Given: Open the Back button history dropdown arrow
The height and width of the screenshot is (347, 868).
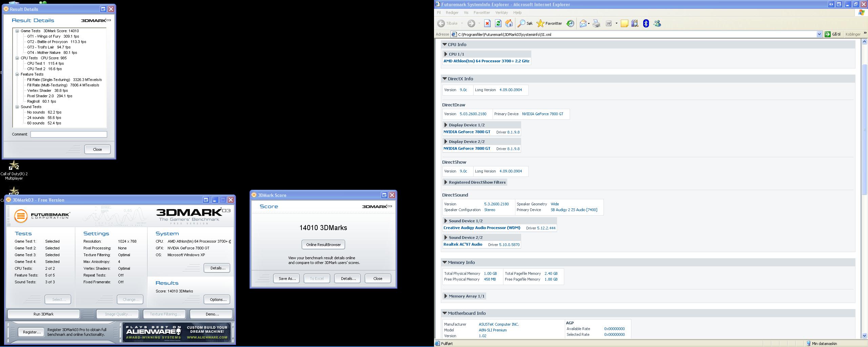Looking at the screenshot, I should (x=462, y=23).
